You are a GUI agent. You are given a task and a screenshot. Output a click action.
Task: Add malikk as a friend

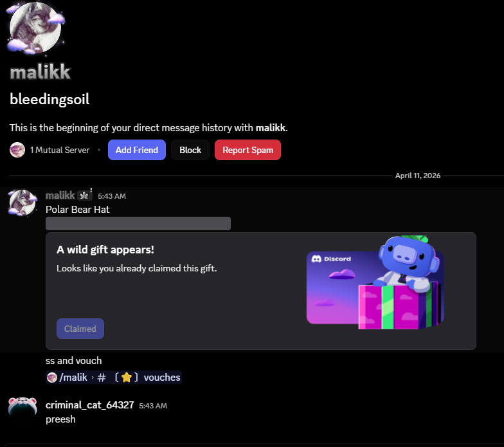coord(136,150)
